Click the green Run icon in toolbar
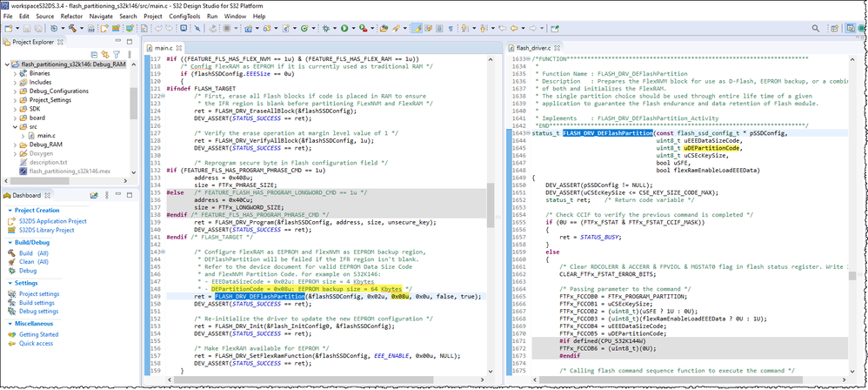 click(344, 28)
